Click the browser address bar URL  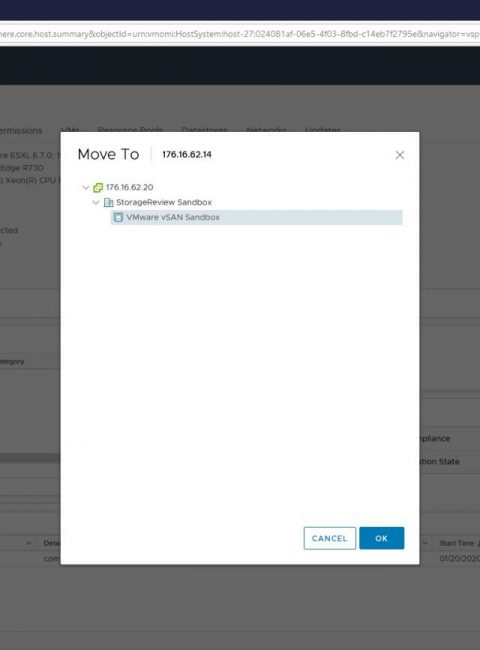240,34
